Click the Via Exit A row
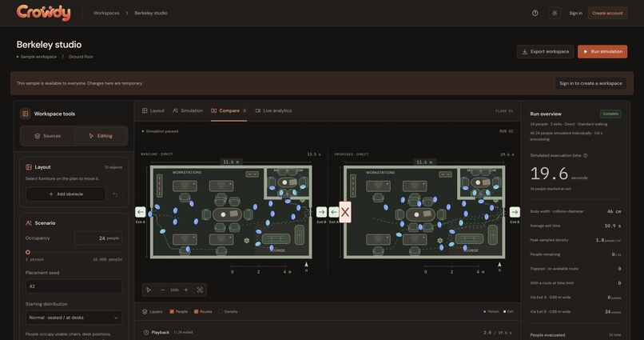Viewport: 644px width, 340px height. click(575, 298)
